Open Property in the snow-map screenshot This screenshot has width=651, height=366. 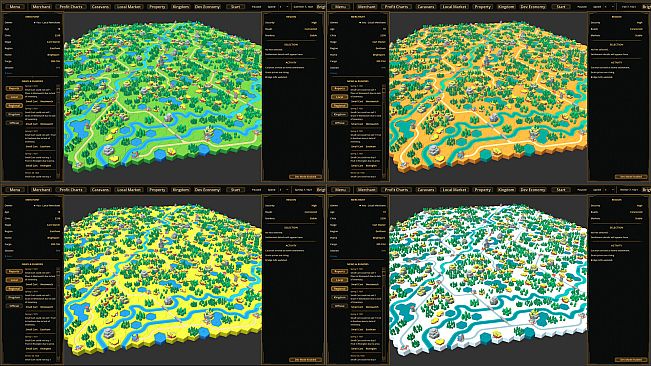tap(482, 190)
